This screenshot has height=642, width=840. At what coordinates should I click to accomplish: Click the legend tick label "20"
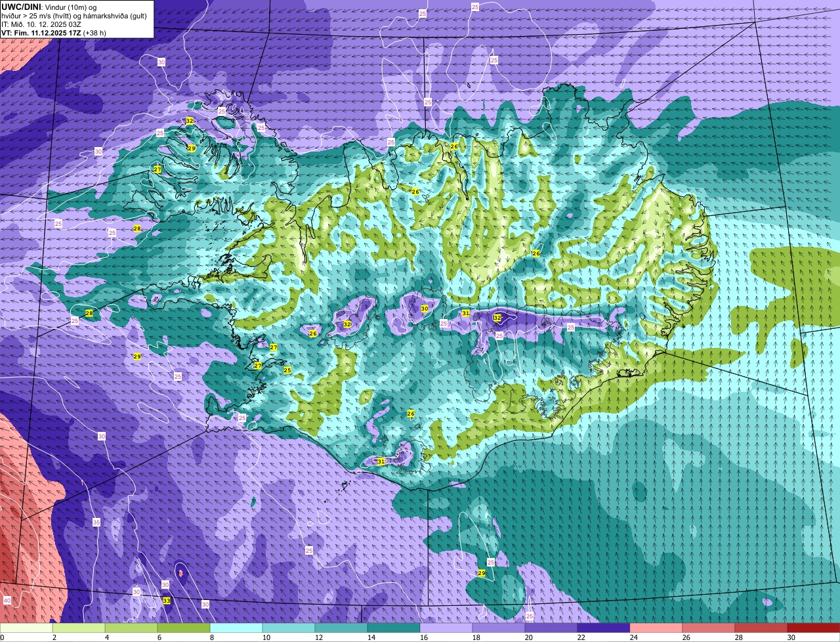pos(528,637)
